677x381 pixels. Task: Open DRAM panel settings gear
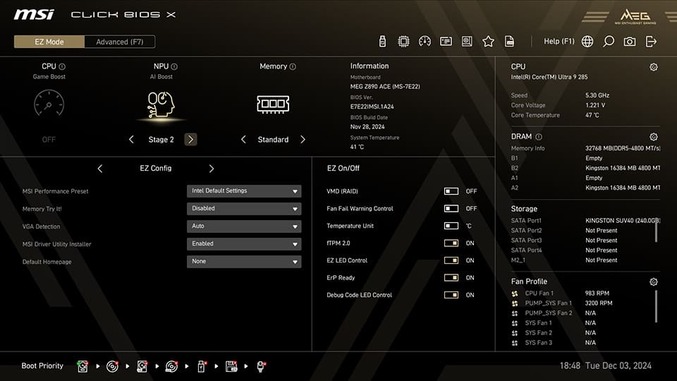654,137
